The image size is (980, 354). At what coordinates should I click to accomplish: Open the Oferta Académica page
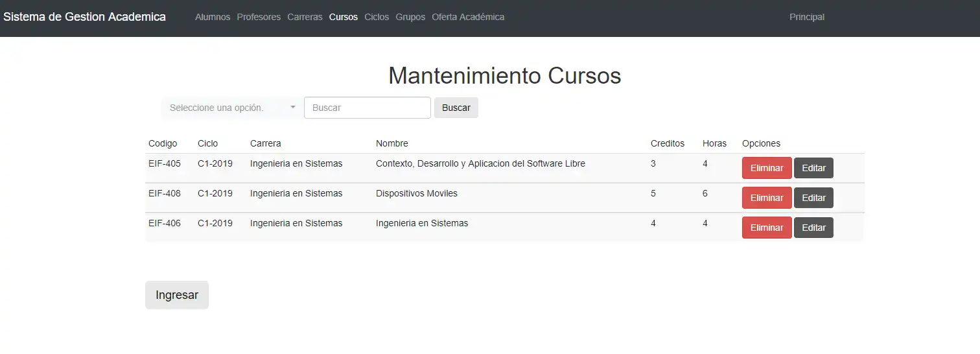pyautogui.click(x=468, y=17)
